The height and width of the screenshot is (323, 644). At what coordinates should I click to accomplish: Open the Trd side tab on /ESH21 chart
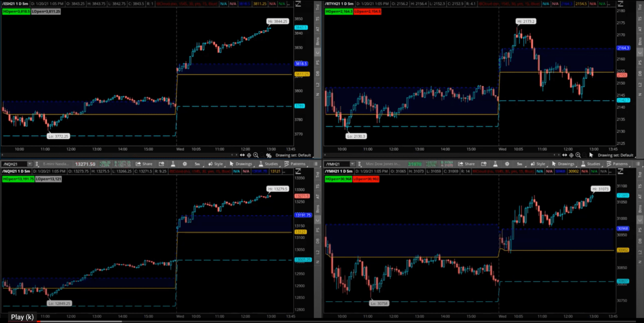coord(318,7)
